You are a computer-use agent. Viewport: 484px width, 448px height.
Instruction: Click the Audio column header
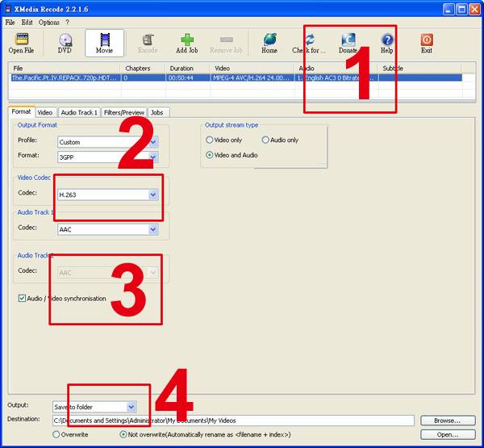[x=336, y=69]
